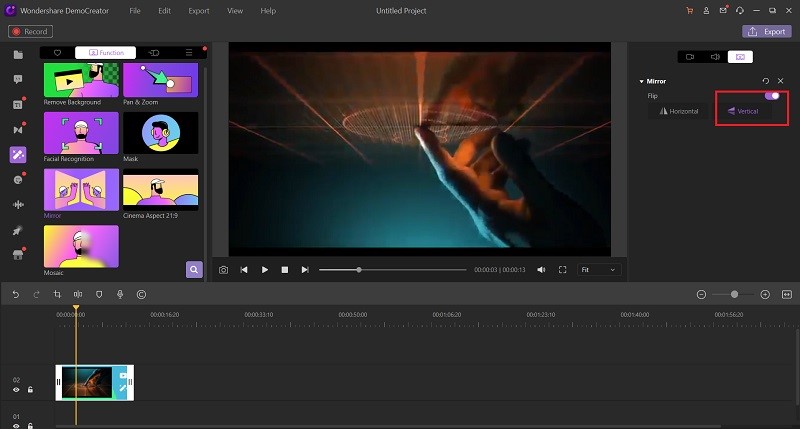The width and height of the screenshot is (800, 429).
Task: Open the captions panel in sidebar
Action: click(18, 105)
